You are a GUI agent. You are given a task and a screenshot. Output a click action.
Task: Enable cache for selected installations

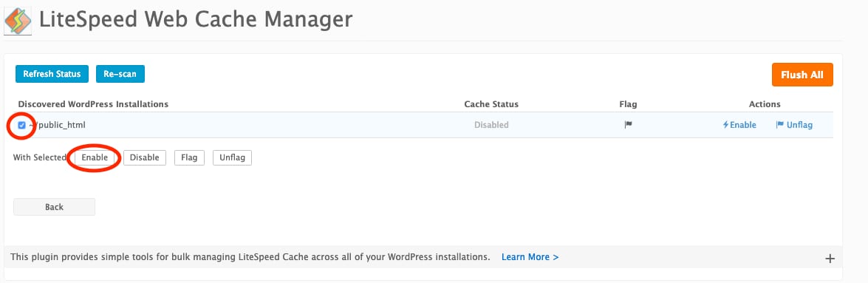click(95, 157)
